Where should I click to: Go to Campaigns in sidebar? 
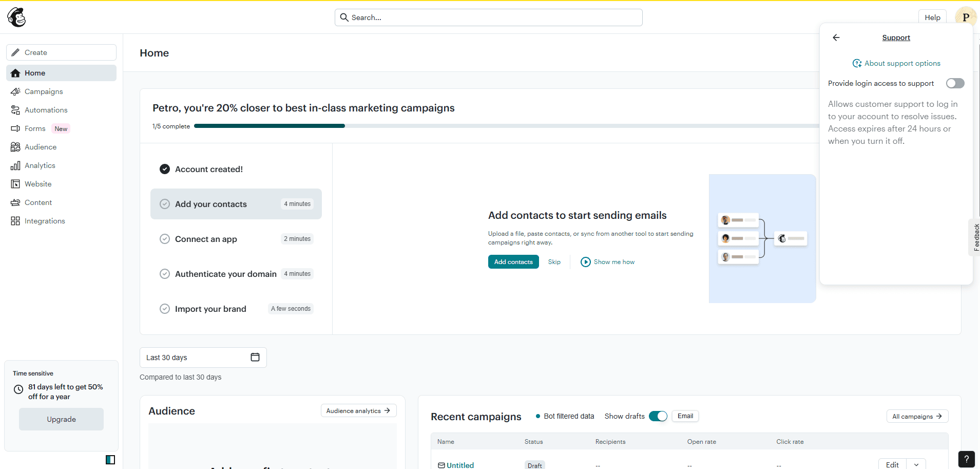(x=62, y=91)
